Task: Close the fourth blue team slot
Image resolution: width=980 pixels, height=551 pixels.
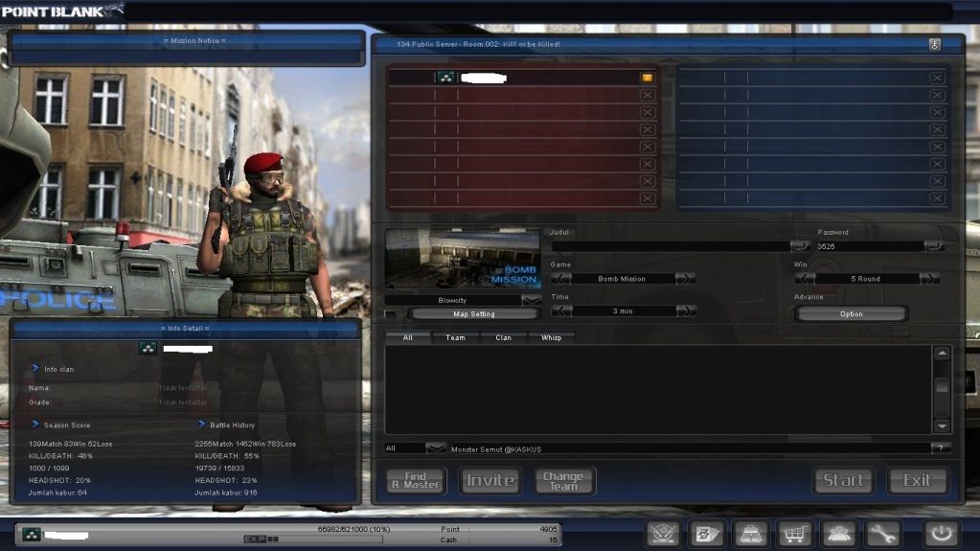Action: 937,129
